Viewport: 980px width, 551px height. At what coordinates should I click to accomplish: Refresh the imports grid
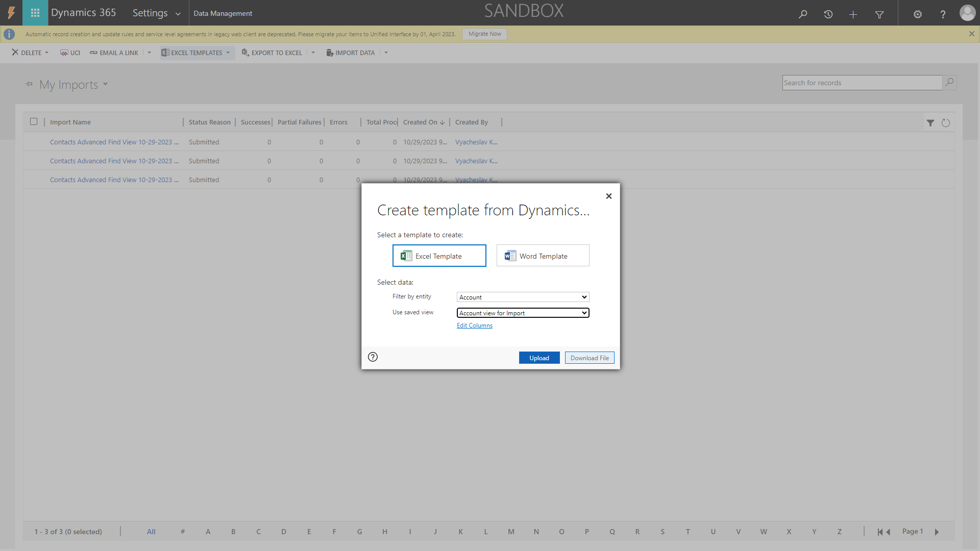(946, 123)
